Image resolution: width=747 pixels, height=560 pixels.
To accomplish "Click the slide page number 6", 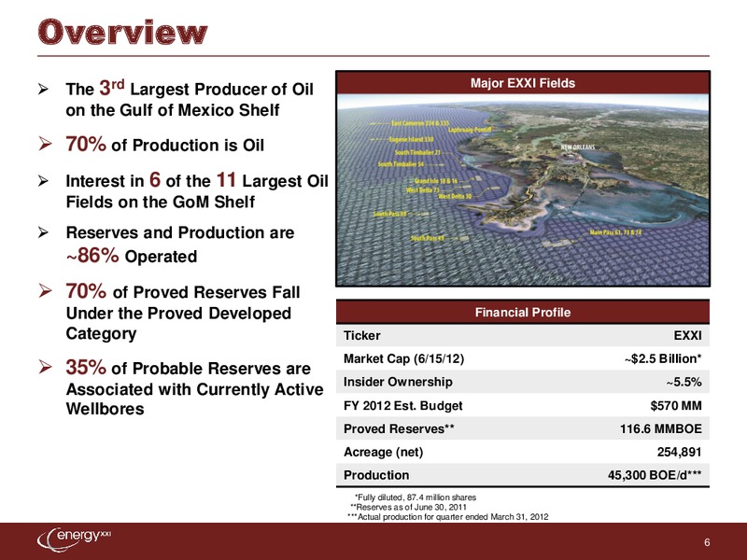I will (x=707, y=542).
